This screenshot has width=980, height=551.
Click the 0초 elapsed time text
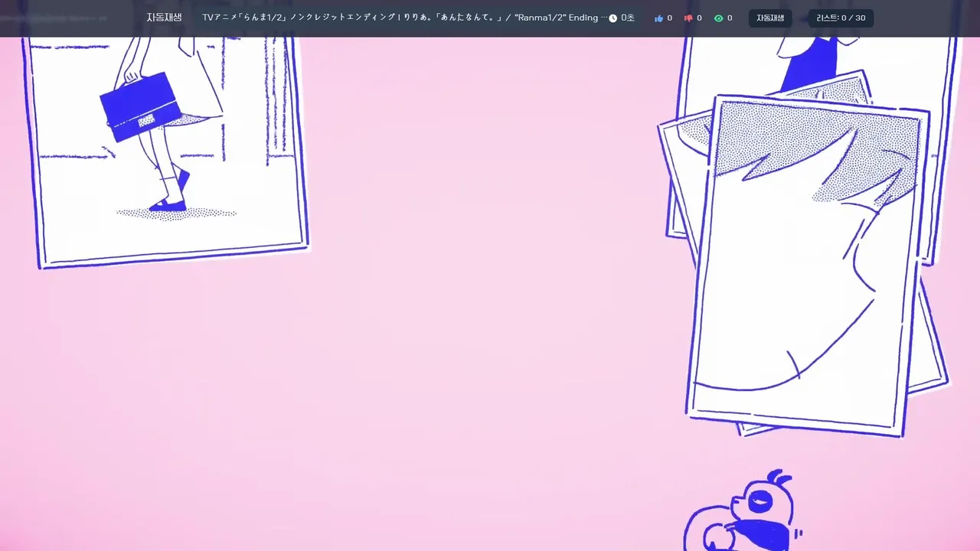tap(628, 18)
